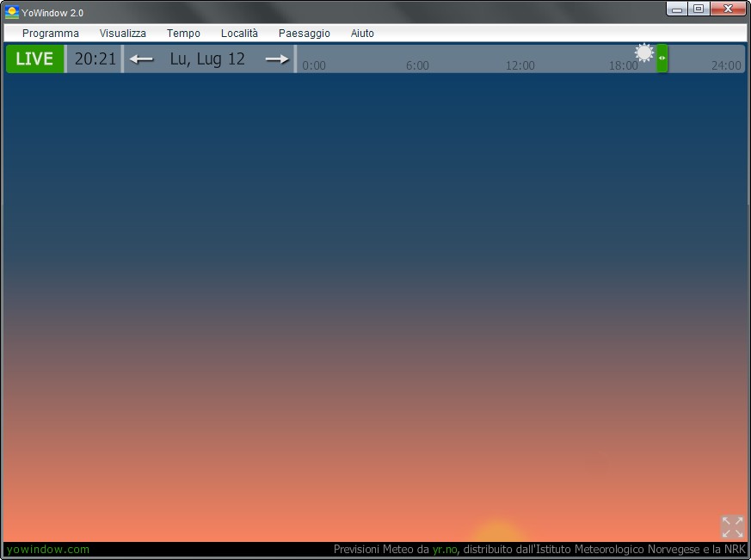Close the YoWindow window

(x=728, y=9)
